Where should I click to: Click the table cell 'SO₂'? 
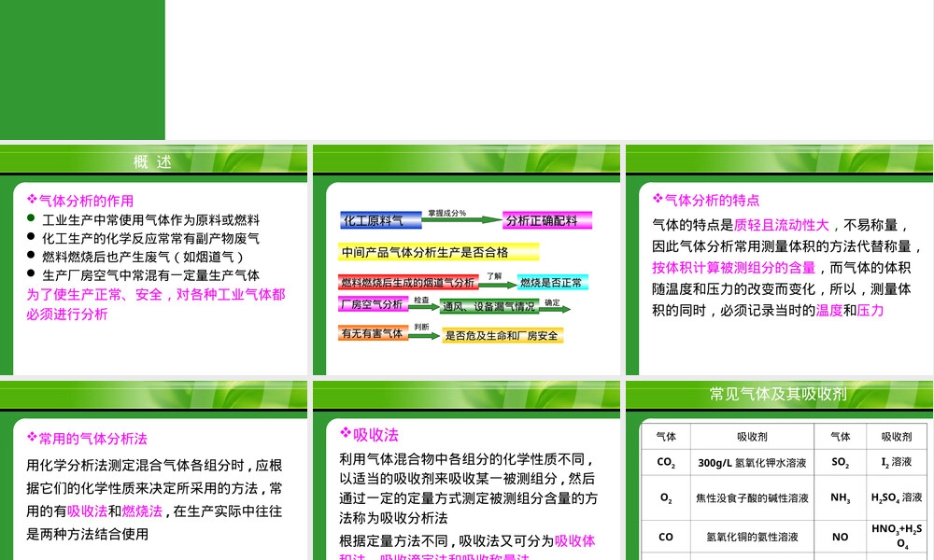[841, 462]
